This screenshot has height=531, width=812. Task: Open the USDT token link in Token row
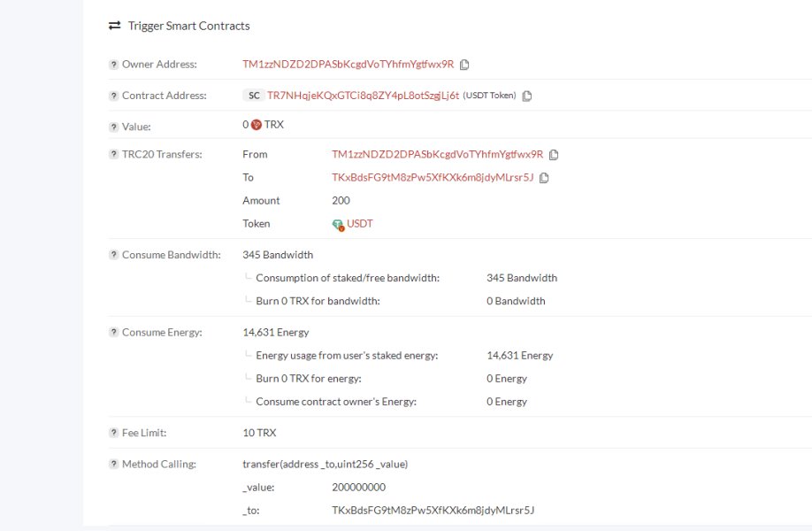coord(360,224)
